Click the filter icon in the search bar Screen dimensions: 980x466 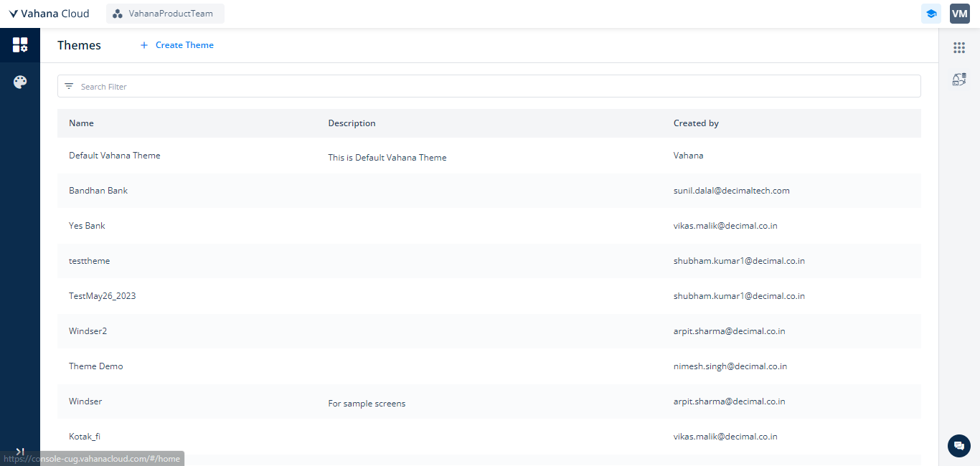point(69,86)
